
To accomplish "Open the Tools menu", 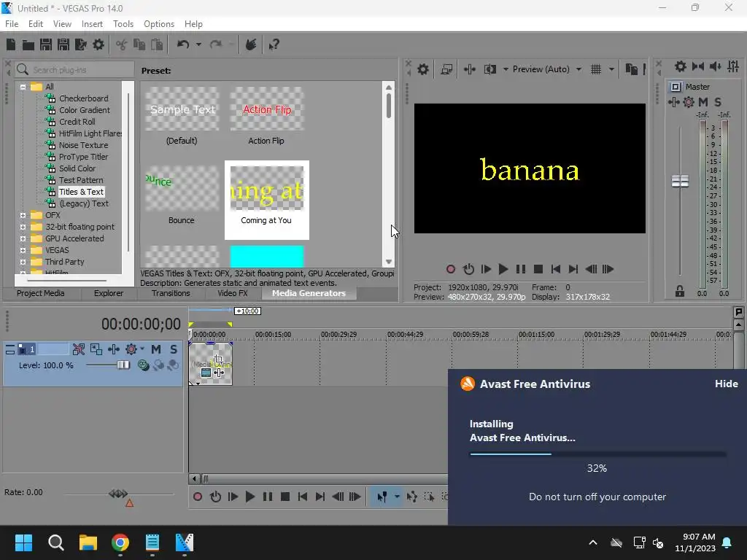I will coord(123,24).
